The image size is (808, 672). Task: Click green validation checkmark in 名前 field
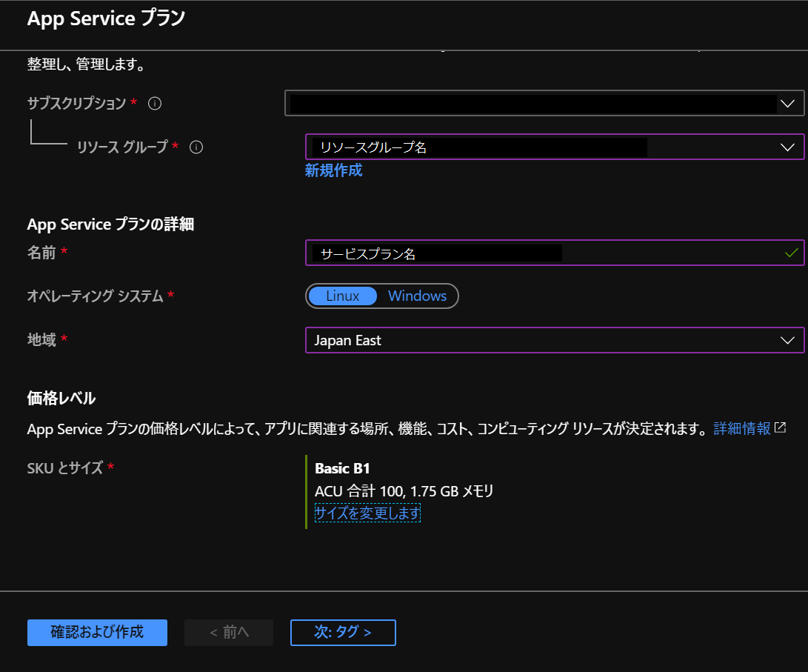(792, 253)
